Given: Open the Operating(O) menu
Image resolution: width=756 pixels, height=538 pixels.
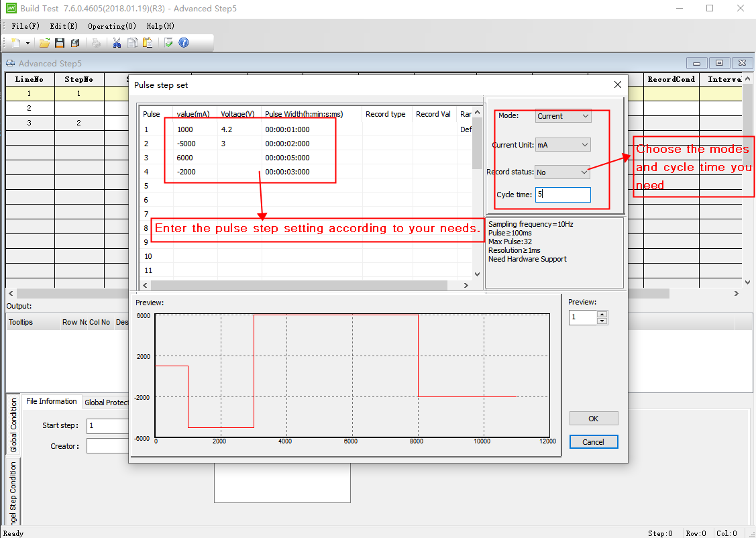Looking at the screenshot, I should click(x=112, y=26).
